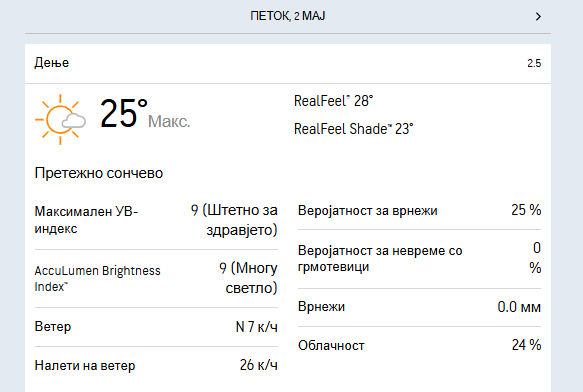Click Налети на ветер 26 к/ч row
This screenshot has width=583, height=392.
[x=156, y=365]
